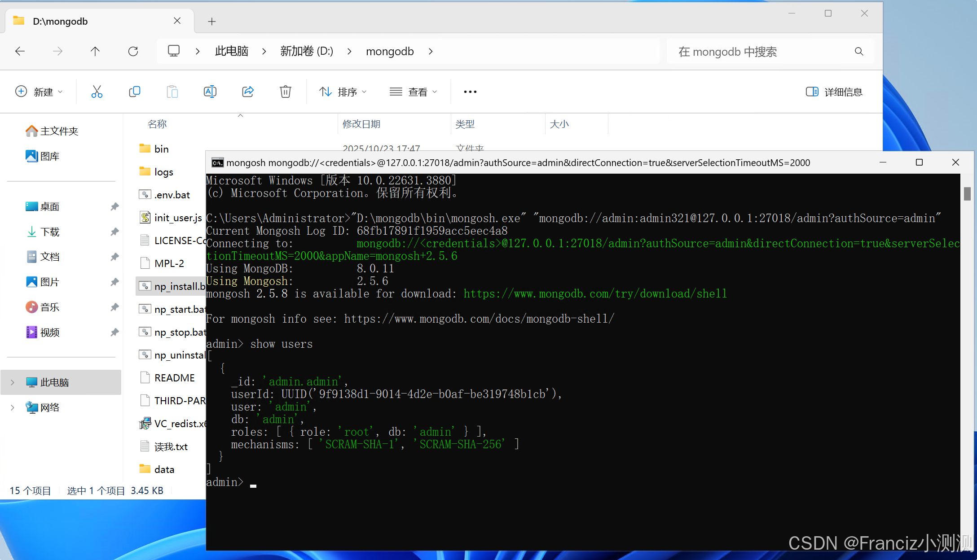
Task: Click the Delete trash can icon
Action: [286, 92]
